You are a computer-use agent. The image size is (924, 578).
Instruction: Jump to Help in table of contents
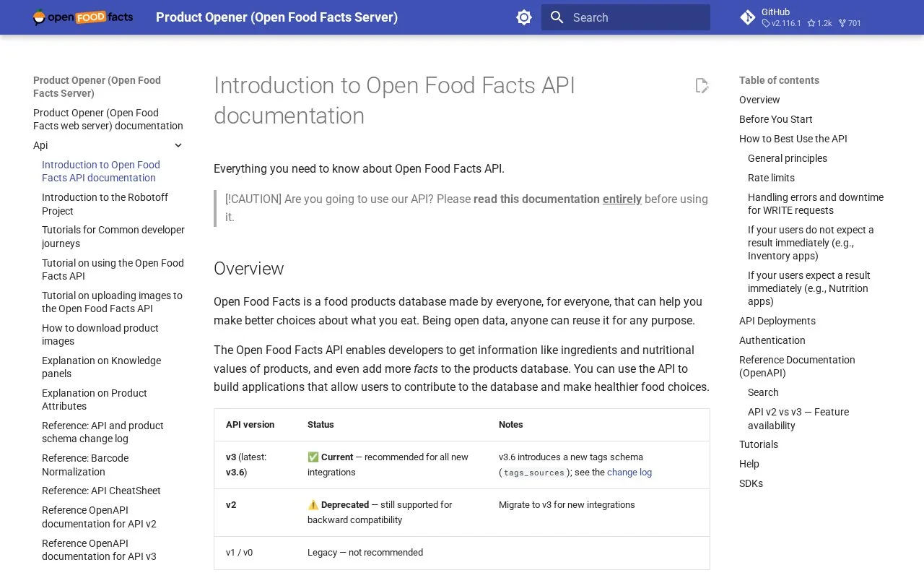pos(749,464)
